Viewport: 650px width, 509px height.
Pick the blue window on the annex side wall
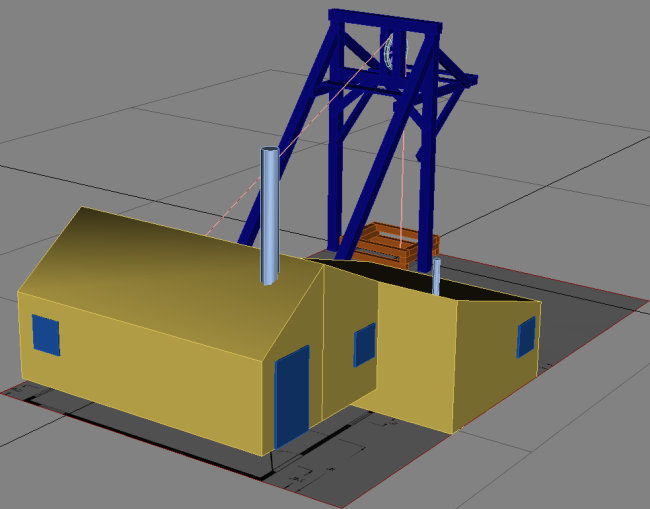click(x=526, y=338)
